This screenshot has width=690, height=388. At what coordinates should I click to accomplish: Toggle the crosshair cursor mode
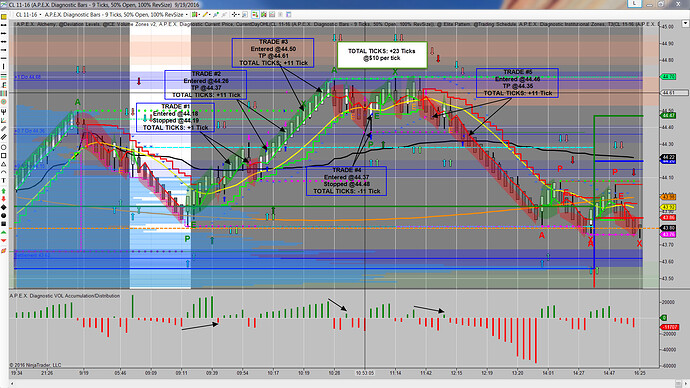tap(234, 15)
